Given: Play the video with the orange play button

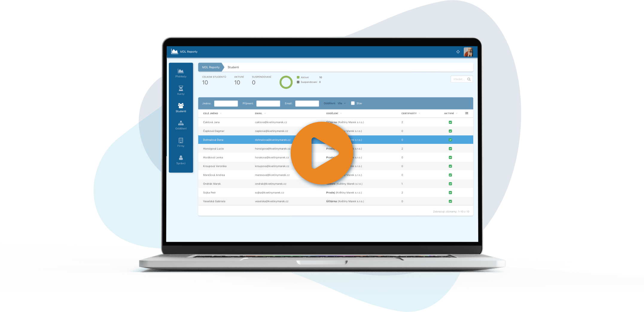Looking at the screenshot, I should 322,153.
